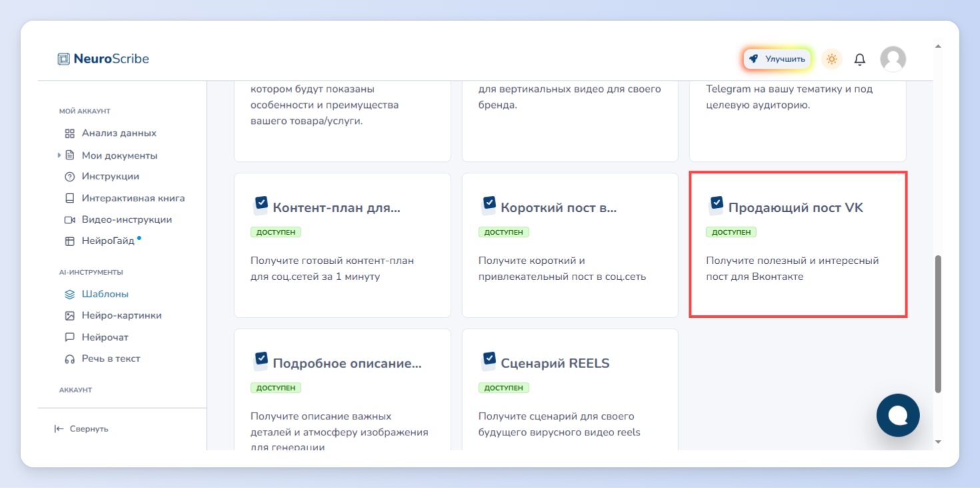Click the page scrollbar thumb
980x488 pixels.
click(938, 323)
